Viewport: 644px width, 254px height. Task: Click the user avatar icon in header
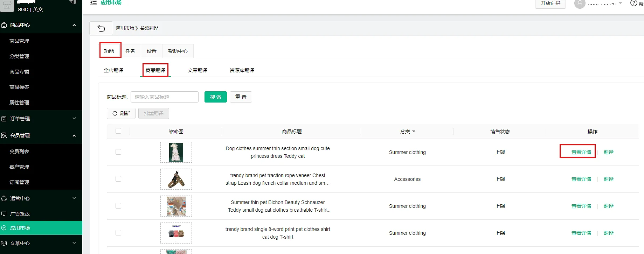pos(580,4)
